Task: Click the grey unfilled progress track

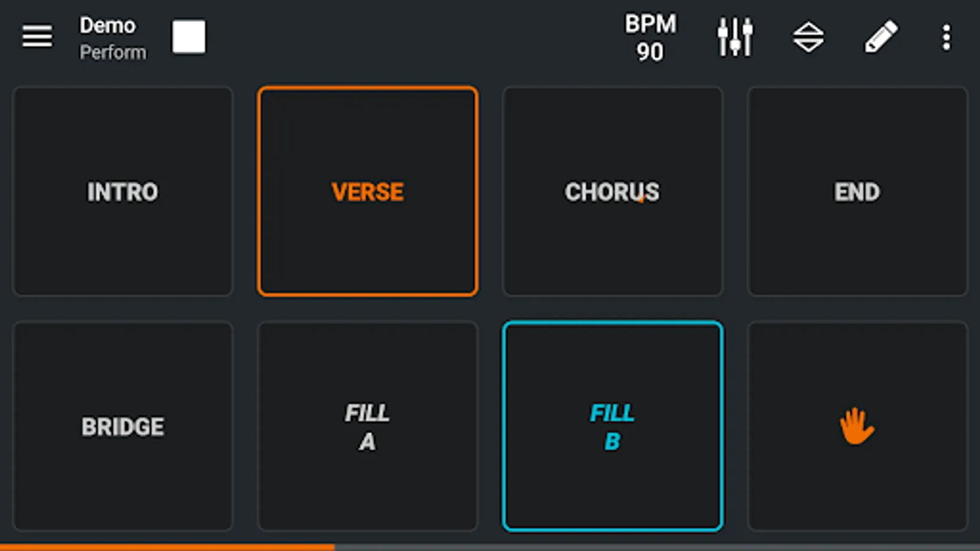Action: pos(657,547)
